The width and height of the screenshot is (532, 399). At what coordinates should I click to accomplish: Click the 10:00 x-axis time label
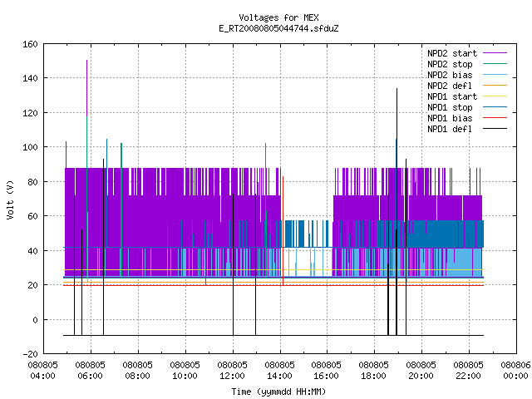click(x=185, y=376)
